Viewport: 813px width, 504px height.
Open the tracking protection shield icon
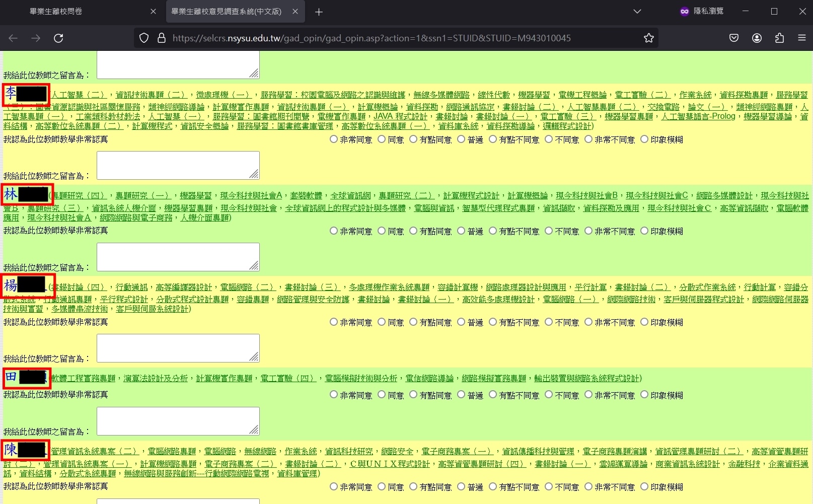tap(144, 38)
